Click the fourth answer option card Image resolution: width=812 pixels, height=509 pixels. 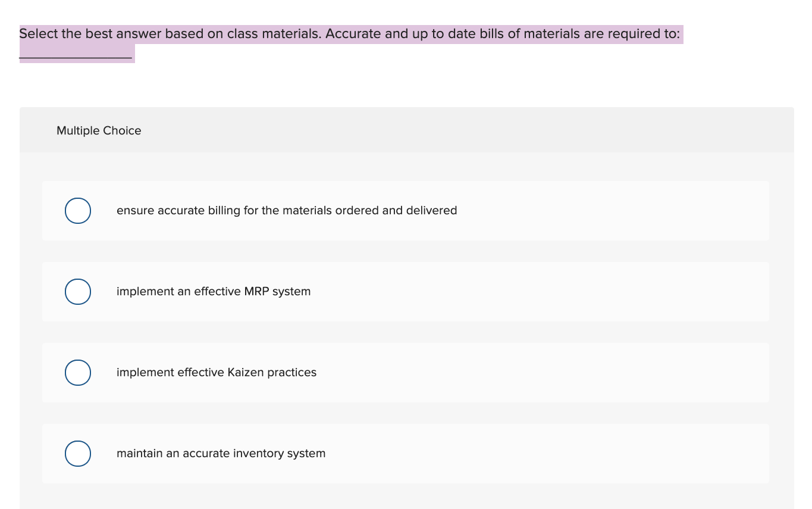(406, 453)
